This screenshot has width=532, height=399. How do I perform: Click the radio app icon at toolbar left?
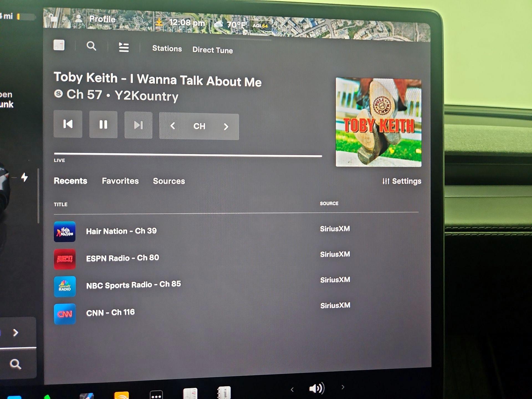click(x=59, y=45)
